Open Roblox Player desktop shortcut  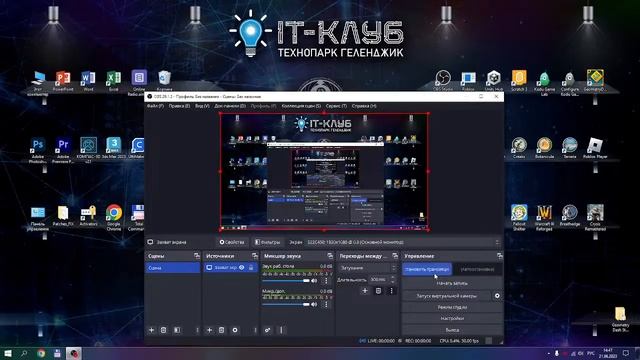pos(595,148)
